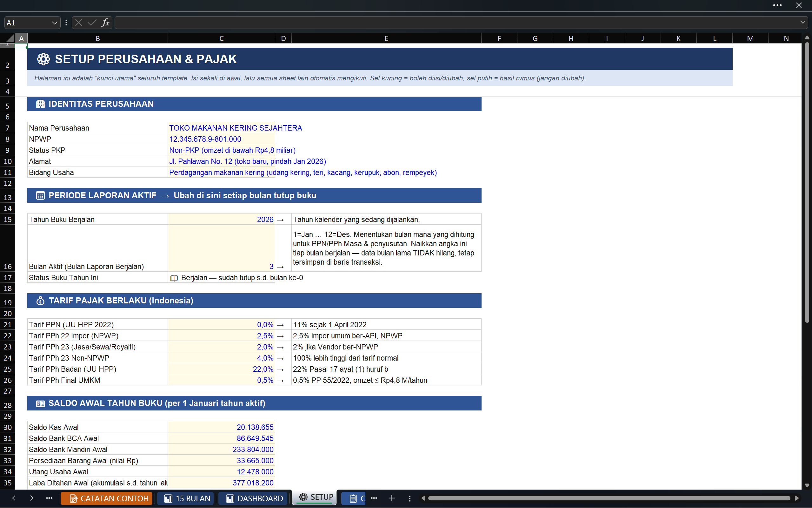Click the sheet tab bar options dots
Image resolution: width=812 pixels, height=508 pixels.
[409, 498]
